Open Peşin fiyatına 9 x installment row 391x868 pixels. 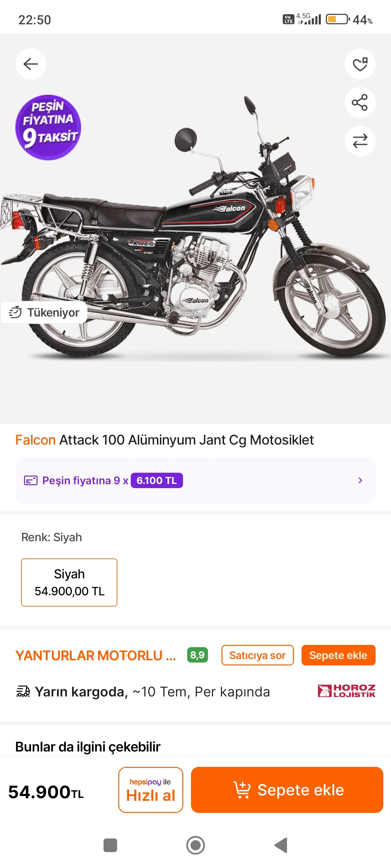(103, 480)
